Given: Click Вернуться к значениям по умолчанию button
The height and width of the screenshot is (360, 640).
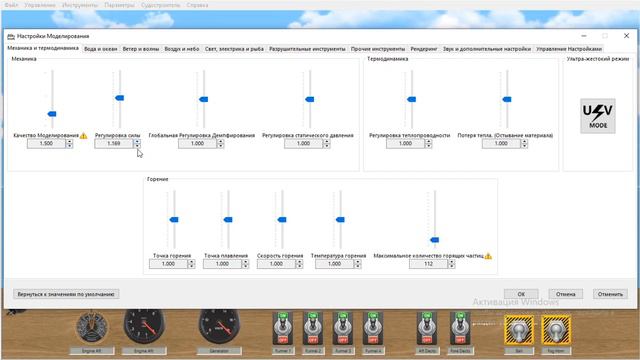Looking at the screenshot, I should (x=66, y=294).
